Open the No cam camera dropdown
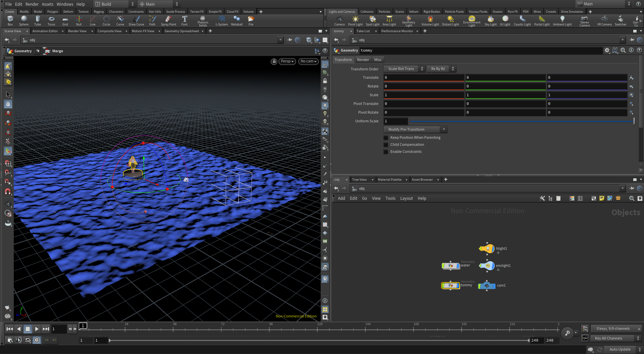Screen dimensions: 644x354 pos(308,61)
